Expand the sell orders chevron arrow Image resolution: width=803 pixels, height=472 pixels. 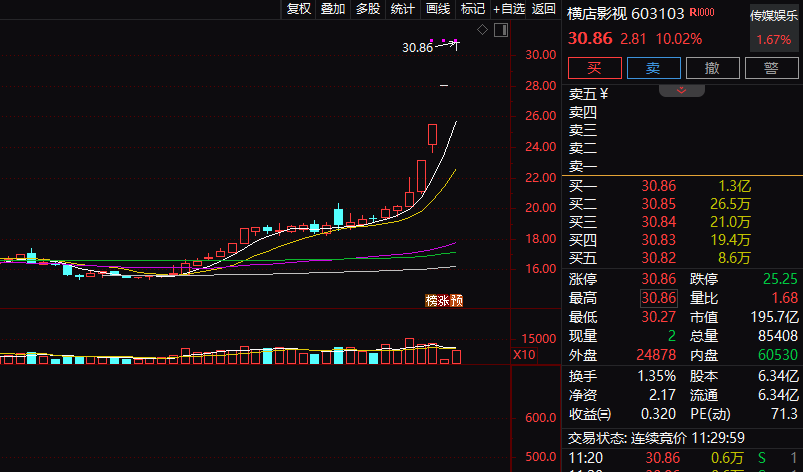point(683,90)
